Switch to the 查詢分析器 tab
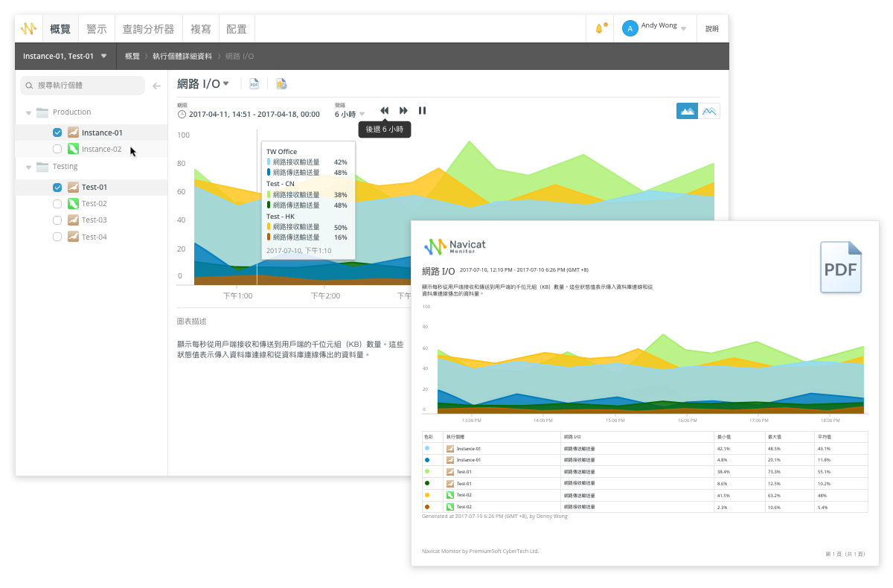893x588 pixels. pos(148,29)
